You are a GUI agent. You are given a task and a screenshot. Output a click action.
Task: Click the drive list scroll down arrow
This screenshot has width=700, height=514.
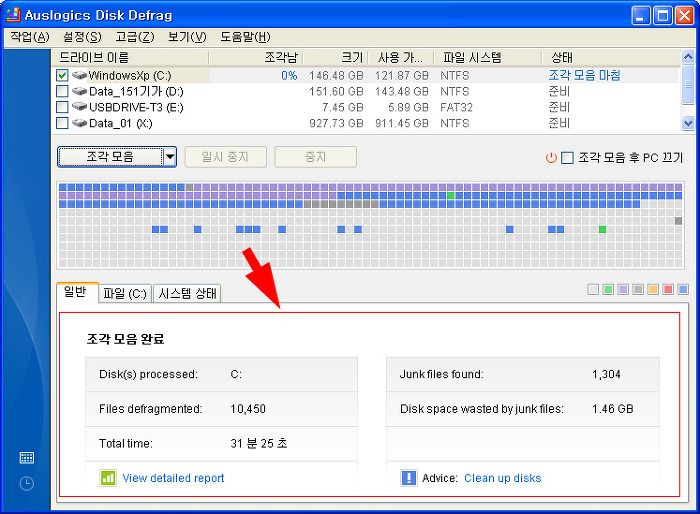pyautogui.click(x=688, y=123)
